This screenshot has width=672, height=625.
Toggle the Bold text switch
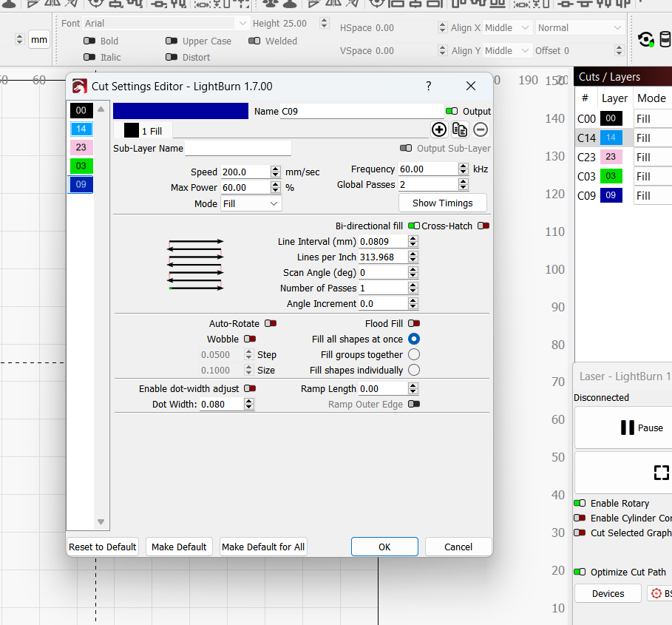pos(89,41)
